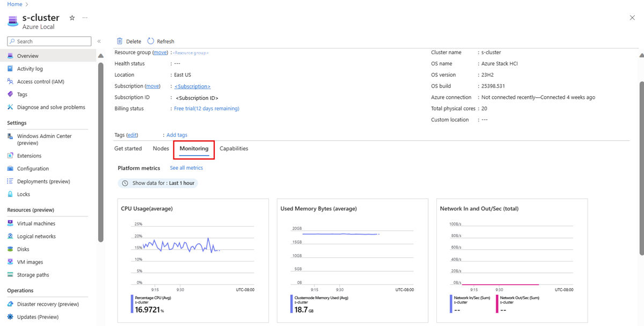Image resolution: width=644 pixels, height=326 pixels.
Task: Open Disaster recovery (preview) item
Action: (x=48, y=304)
